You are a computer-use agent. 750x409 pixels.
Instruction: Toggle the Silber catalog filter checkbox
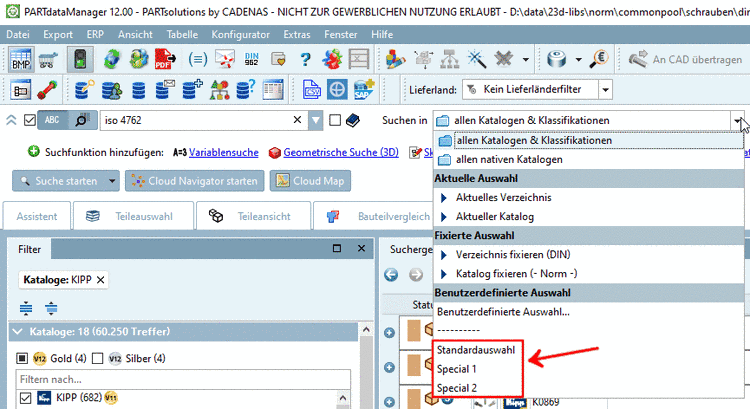[x=98, y=358]
